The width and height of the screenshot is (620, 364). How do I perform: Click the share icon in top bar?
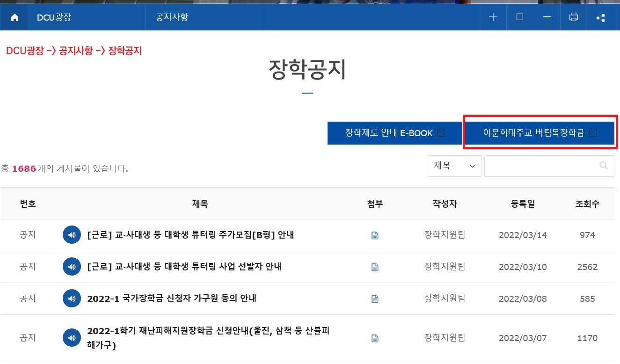coord(600,18)
